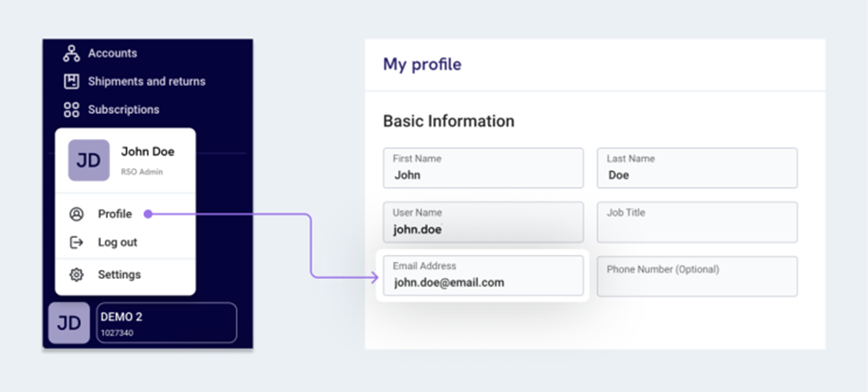Go to Shipments and returns
Image resolution: width=868 pixels, height=392 pixels.
[146, 82]
